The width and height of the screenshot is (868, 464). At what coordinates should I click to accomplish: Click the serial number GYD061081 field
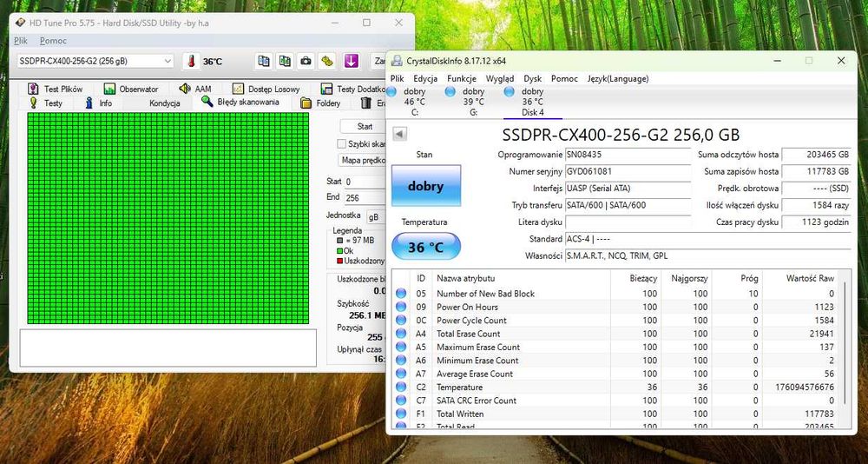628,172
